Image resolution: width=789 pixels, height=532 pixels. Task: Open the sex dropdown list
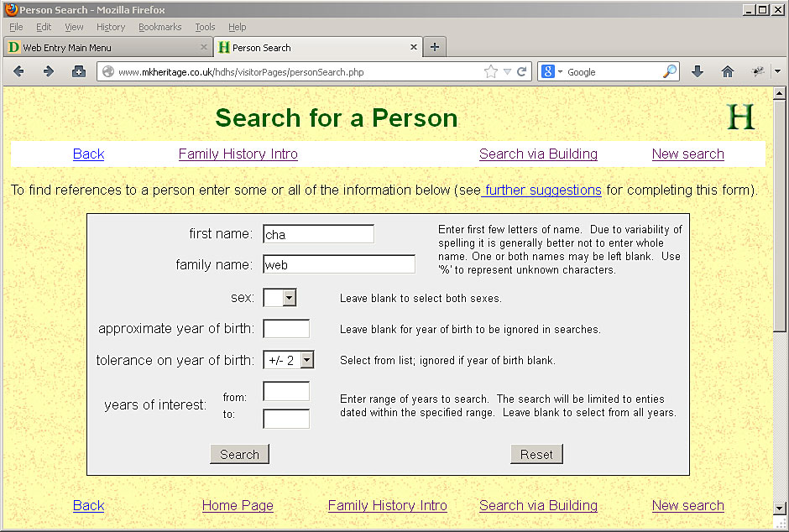[289, 298]
